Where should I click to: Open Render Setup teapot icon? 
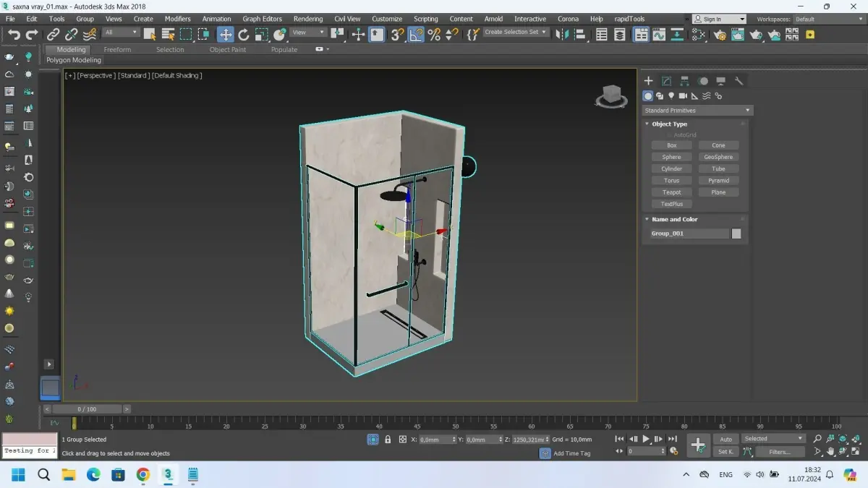(x=720, y=34)
